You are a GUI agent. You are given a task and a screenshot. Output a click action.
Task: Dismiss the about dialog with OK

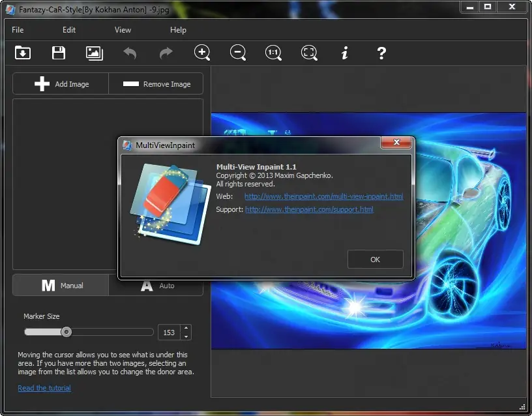click(x=375, y=259)
